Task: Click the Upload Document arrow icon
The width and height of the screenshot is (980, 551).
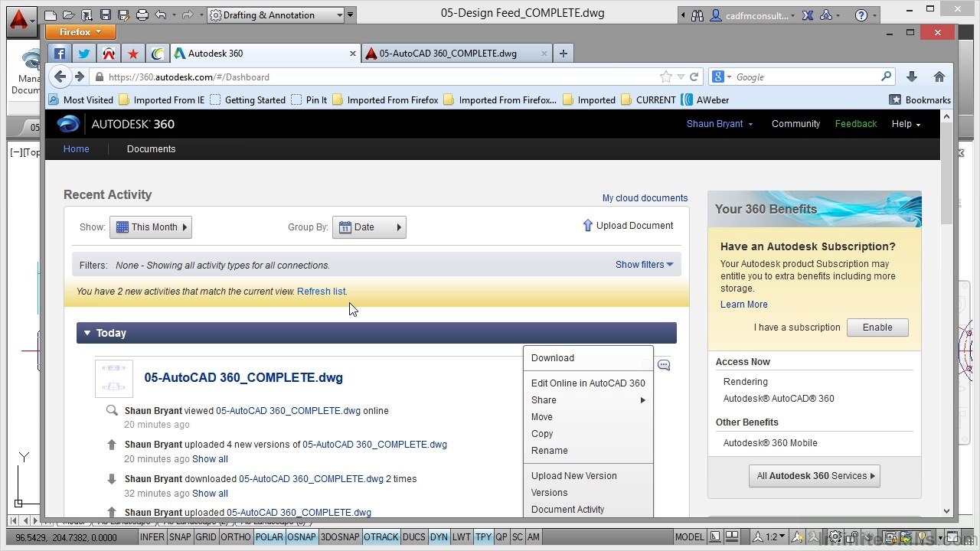Action: tap(588, 226)
